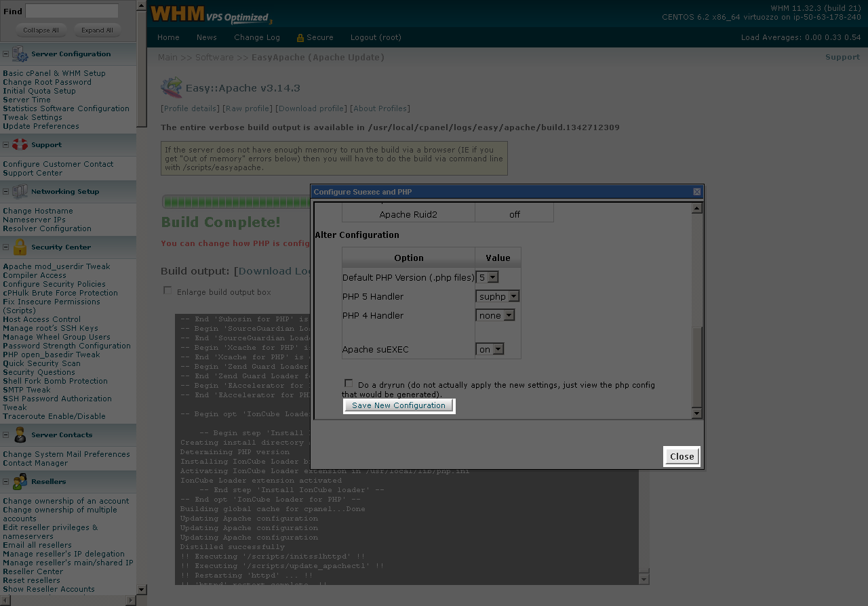Image resolution: width=868 pixels, height=606 pixels.
Task: Click the Close button in dialog
Action: [x=682, y=456]
